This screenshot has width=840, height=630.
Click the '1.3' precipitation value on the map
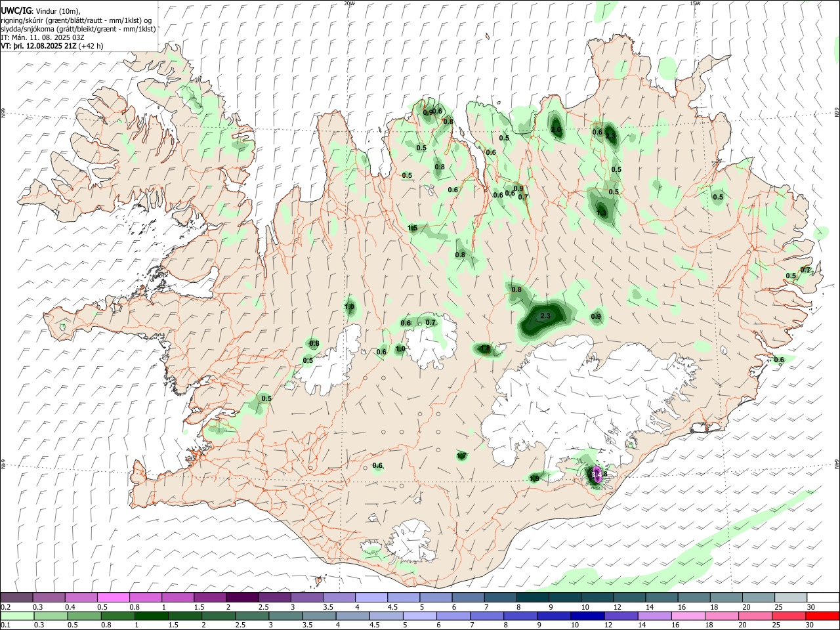coord(602,213)
